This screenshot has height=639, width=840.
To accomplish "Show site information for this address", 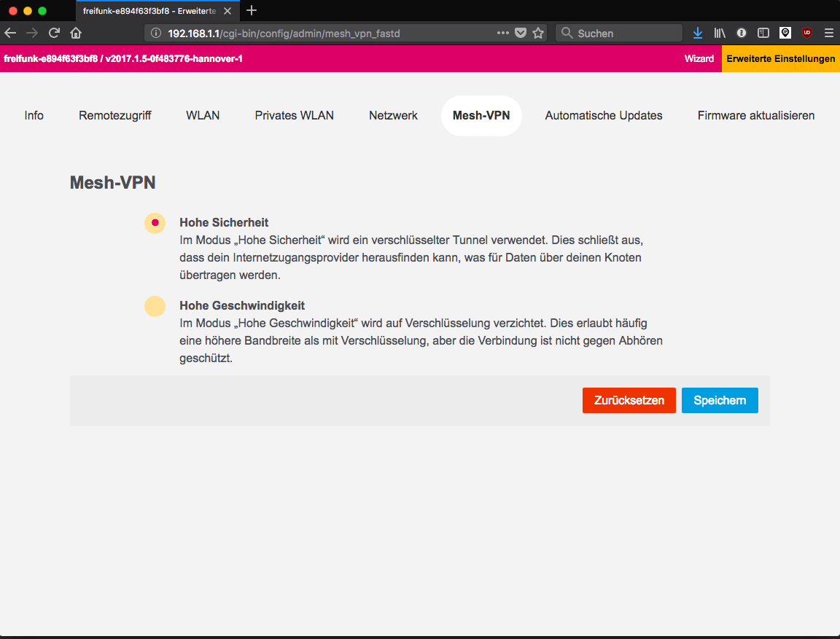I will (155, 33).
